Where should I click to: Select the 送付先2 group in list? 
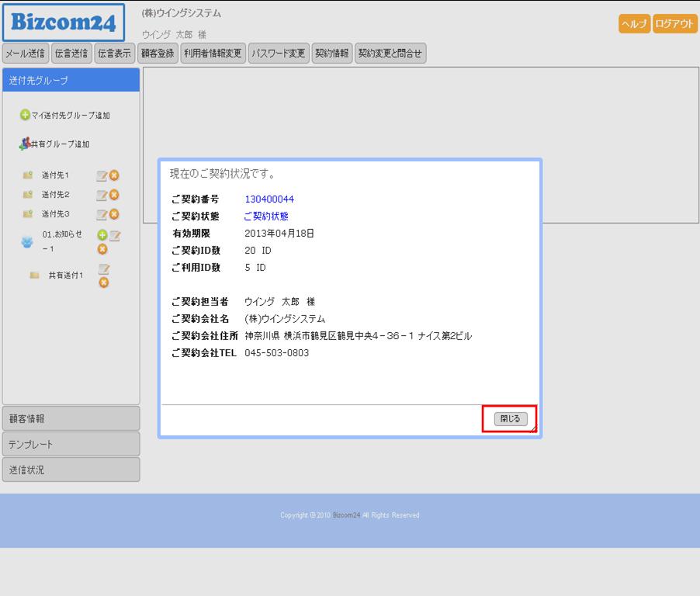tap(55, 195)
